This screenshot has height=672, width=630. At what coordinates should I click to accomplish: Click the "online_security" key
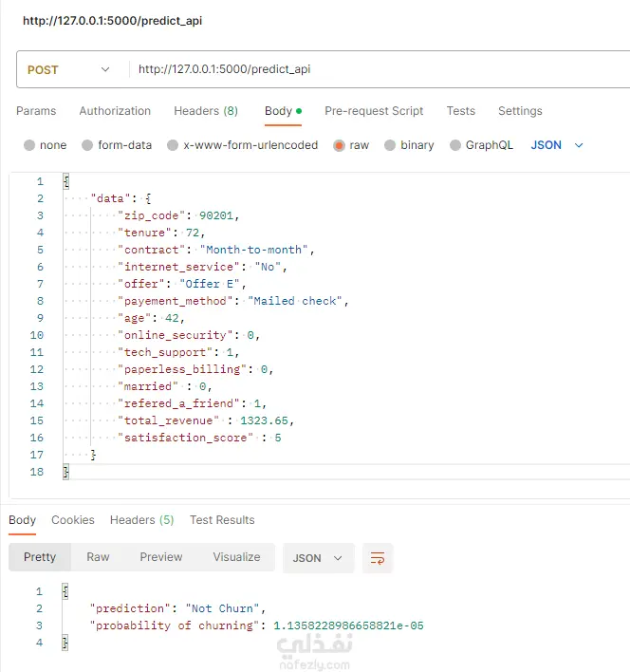176,335
